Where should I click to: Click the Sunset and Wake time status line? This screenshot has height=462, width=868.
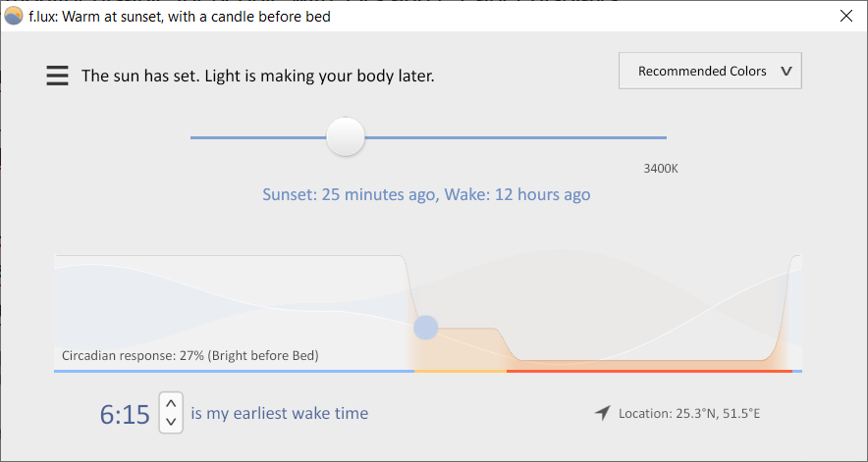426,194
